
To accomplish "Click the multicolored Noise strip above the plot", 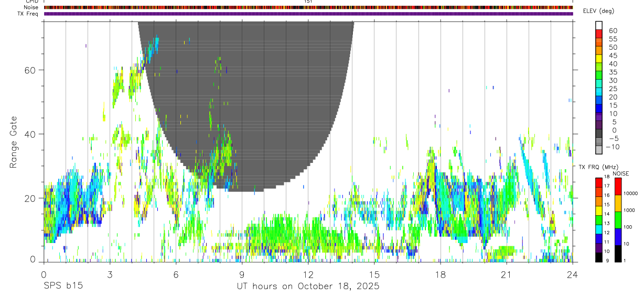I will (308, 7).
